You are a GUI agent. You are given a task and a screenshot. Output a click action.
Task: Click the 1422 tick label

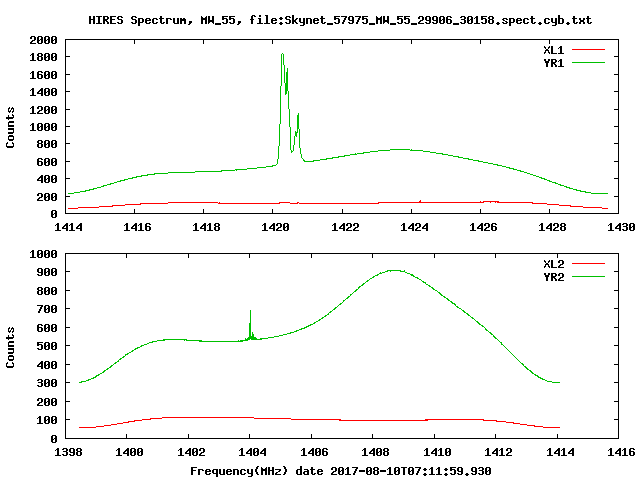click(345, 227)
